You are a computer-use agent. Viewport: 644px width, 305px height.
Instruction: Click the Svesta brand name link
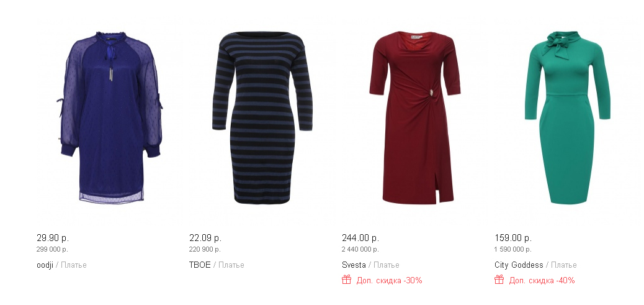[x=354, y=265]
